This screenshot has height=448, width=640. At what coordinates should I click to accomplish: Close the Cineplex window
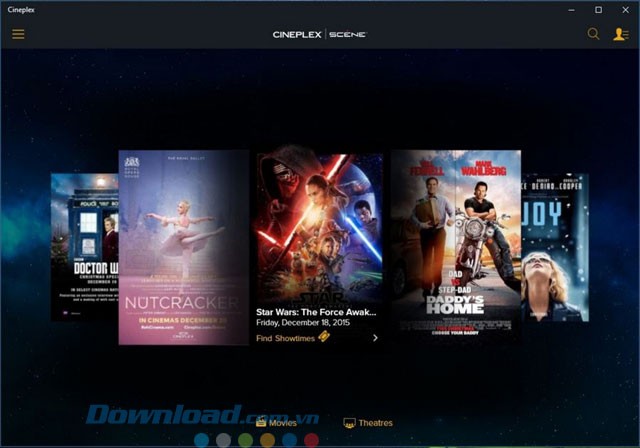(625, 10)
